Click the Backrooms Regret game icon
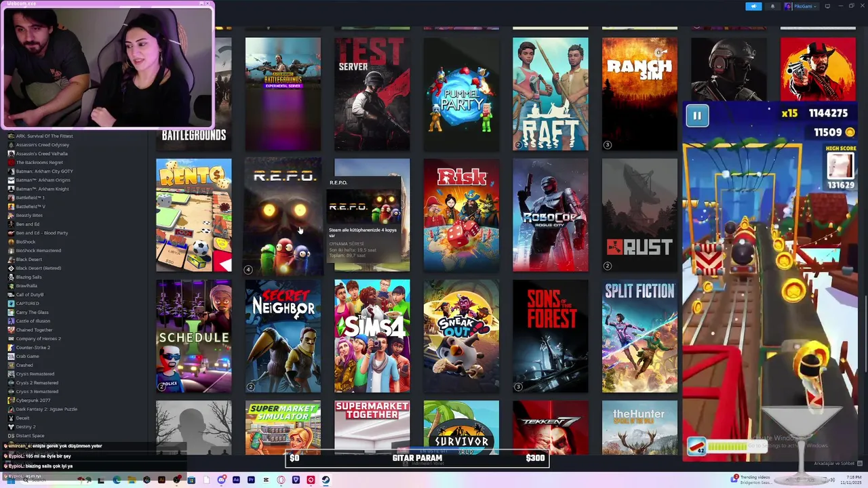The width and height of the screenshot is (868, 488). (11, 163)
